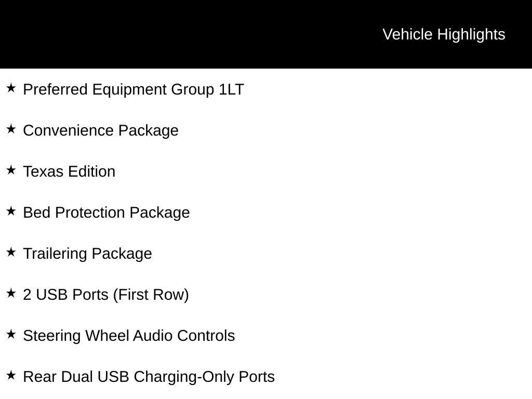Click the star next to Convenience Package

tap(11, 129)
